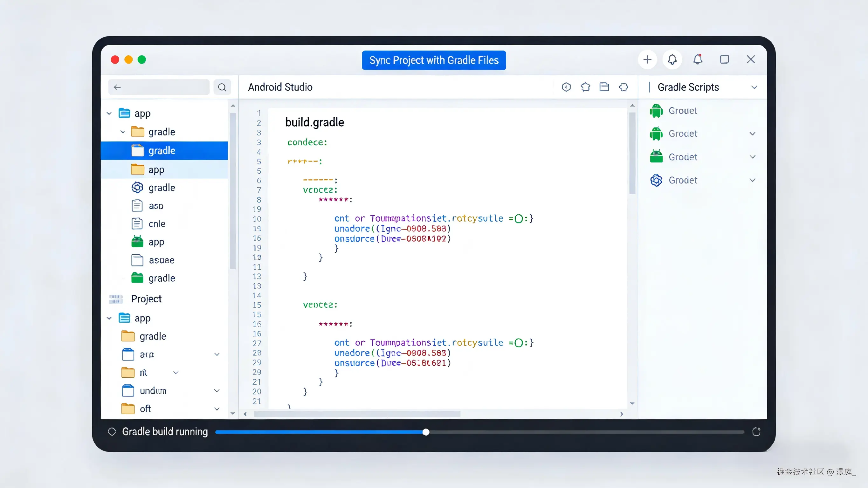Expand the undum folder chevron
Viewport: 868px width, 488px height.
[217, 391]
